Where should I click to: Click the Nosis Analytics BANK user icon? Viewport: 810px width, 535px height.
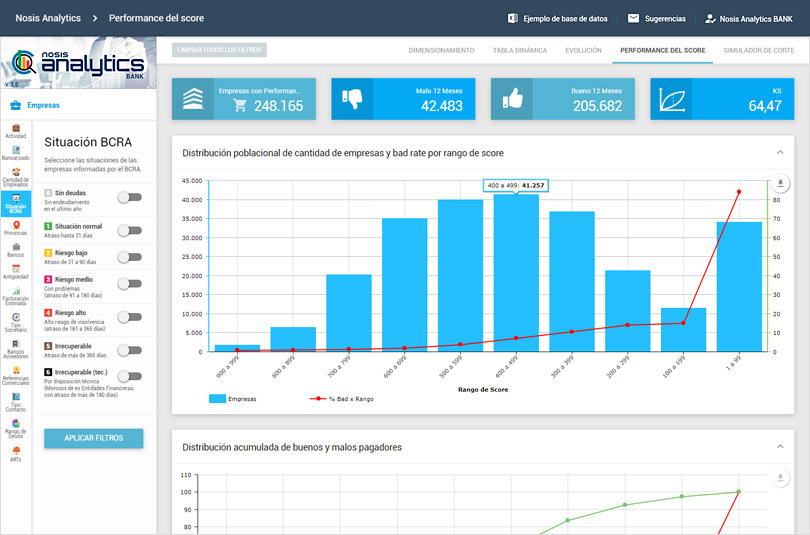coord(710,19)
